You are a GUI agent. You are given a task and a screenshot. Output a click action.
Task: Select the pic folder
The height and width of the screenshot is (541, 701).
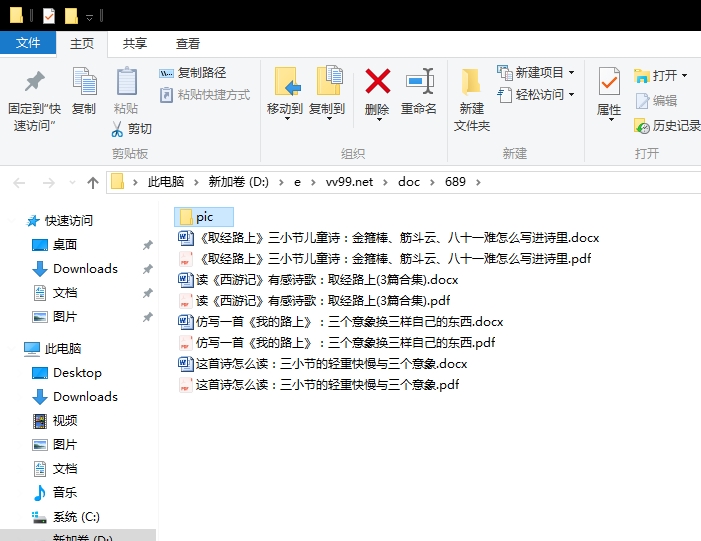point(204,217)
